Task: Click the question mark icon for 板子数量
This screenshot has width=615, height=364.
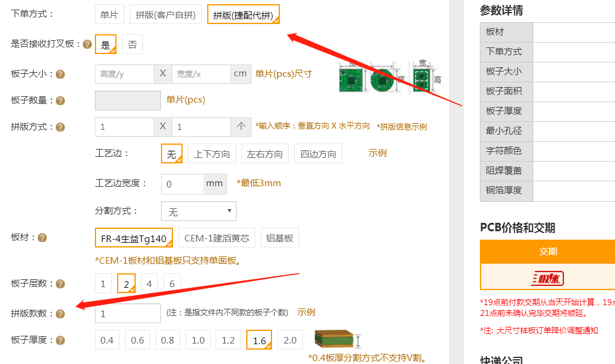Action: point(59,100)
